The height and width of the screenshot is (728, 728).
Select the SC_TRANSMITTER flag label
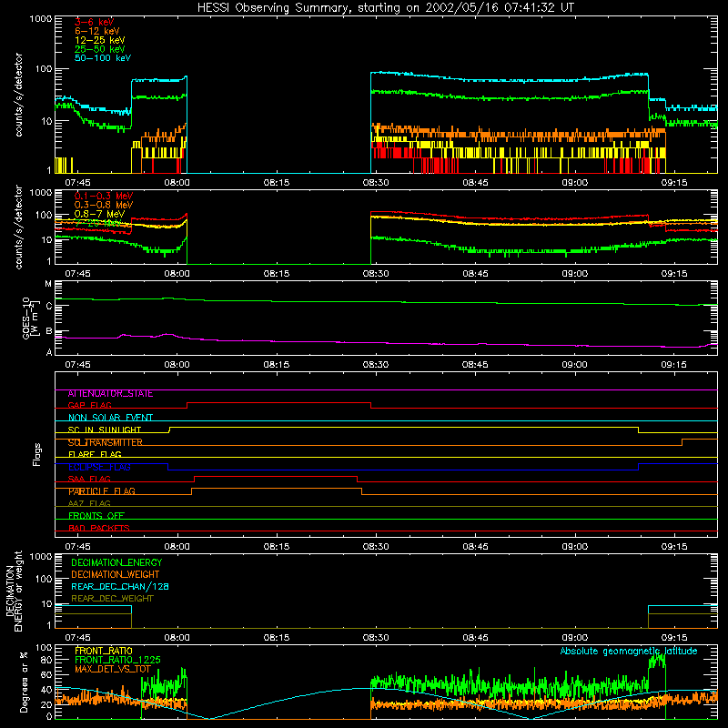tap(105, 442)
